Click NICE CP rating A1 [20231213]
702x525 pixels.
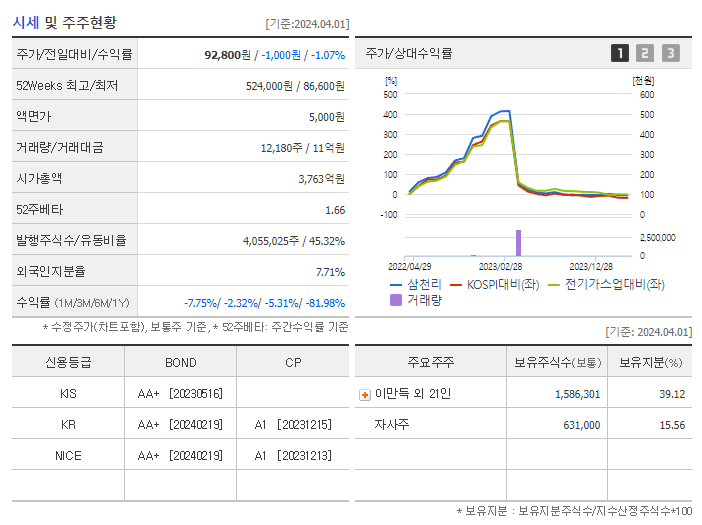[x=293, y=456]
